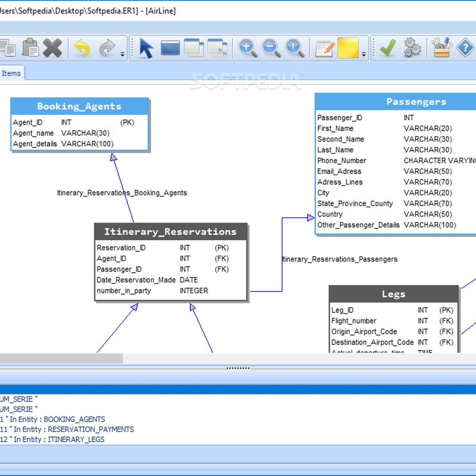
Task: Choose the new entity rectangle tool
Action: (x=170, y=48)
